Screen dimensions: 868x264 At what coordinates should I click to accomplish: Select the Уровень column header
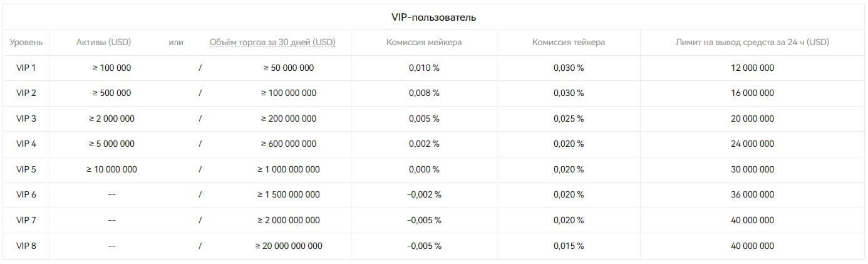coord(26,43)
